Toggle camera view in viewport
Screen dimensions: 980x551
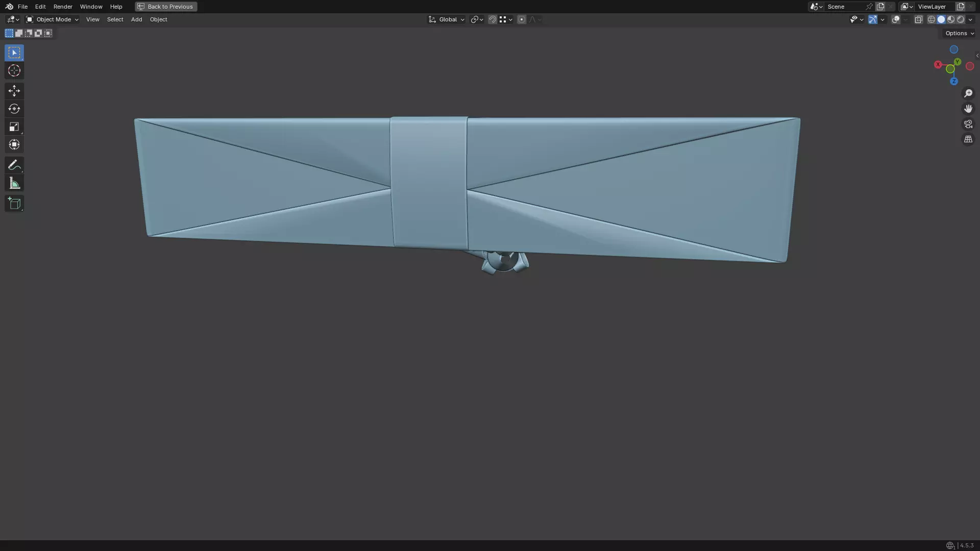tap(968, 124)
